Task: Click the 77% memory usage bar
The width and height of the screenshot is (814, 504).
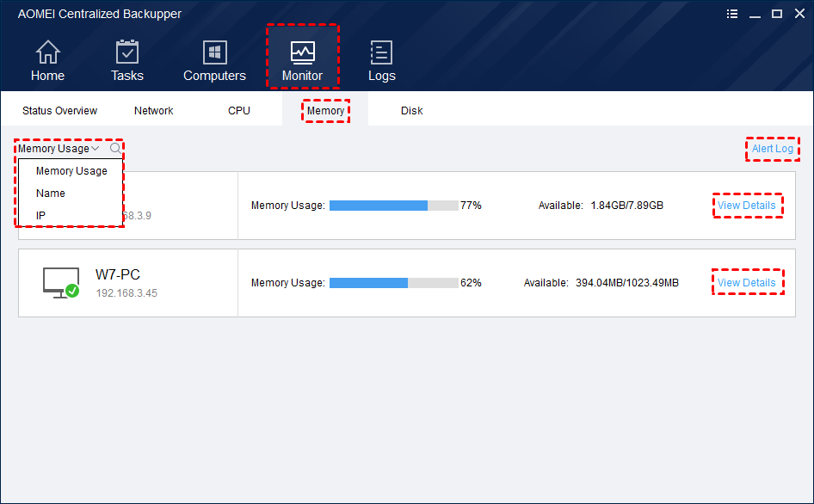Action: (394, 206)
